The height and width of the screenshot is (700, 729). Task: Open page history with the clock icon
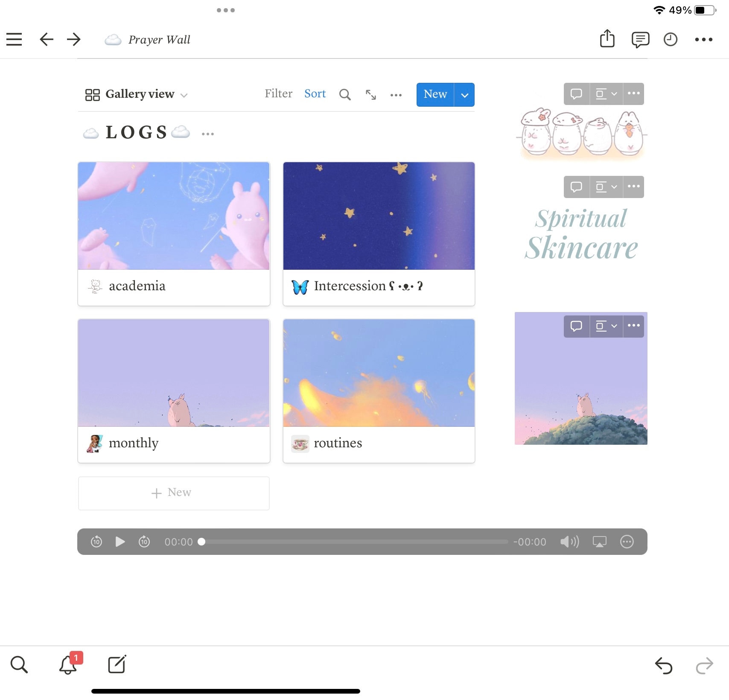(670, 39)
